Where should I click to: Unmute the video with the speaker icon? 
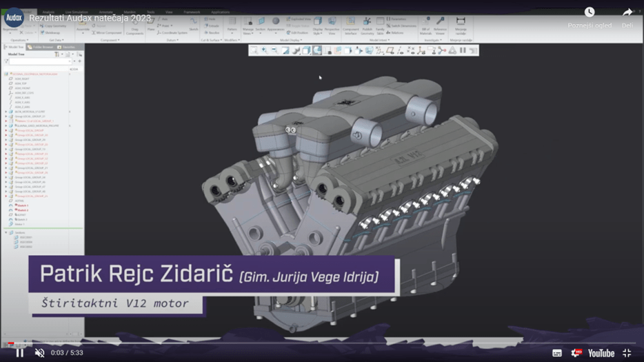pos(40,353)
